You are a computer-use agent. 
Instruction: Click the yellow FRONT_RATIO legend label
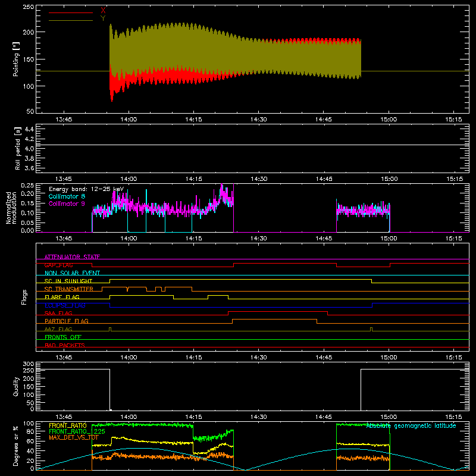pyautogui.click(x=68, y=425)
